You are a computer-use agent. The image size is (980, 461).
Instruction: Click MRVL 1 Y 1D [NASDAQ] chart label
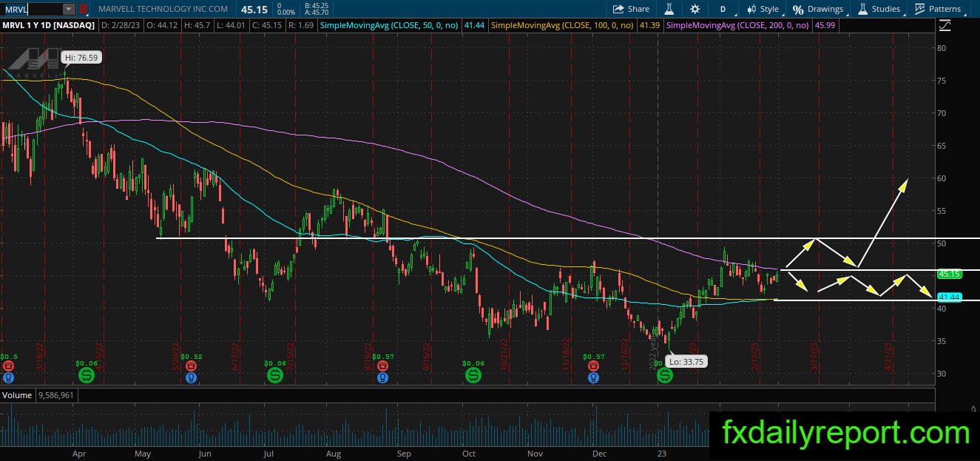click(x=49, y=25)
